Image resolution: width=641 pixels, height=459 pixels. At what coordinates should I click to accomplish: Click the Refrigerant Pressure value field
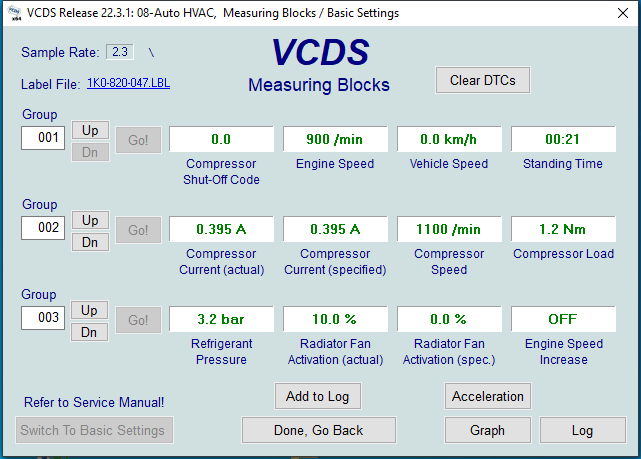[x=221, y=319]
